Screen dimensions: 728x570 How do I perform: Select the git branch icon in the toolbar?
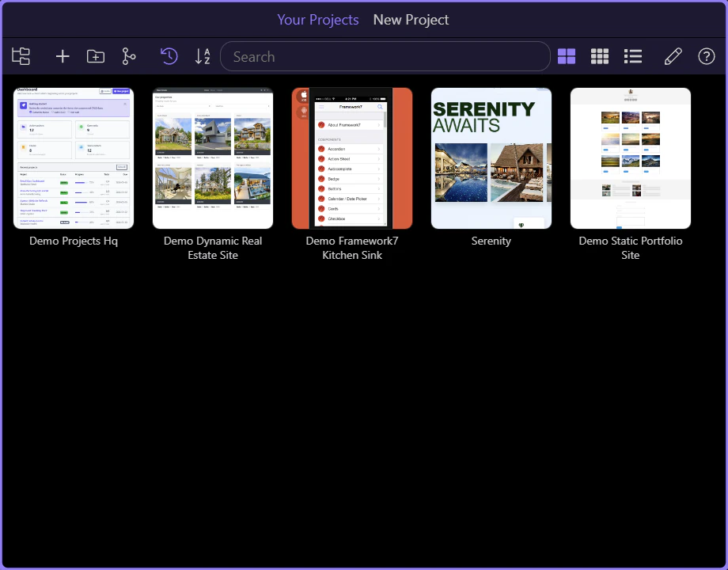point(128,56)
